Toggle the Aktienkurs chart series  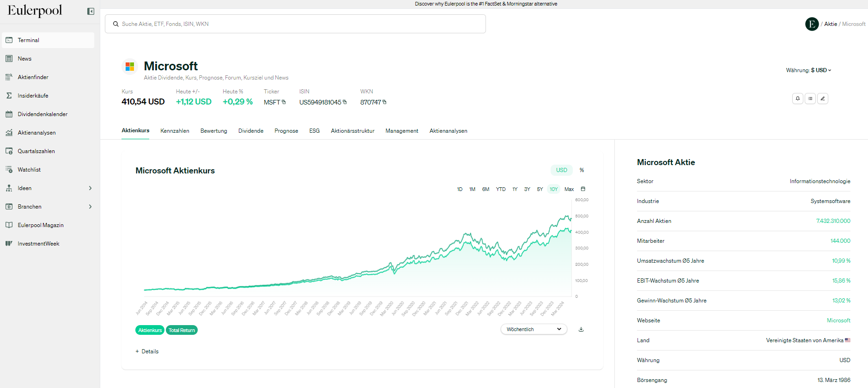pos(150,330)
